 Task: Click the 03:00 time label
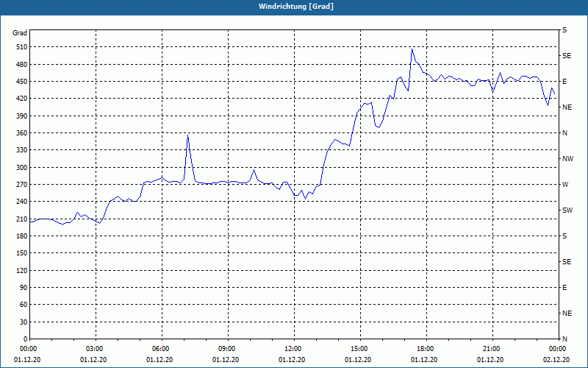pyautogui.click(x=96, y=349)
